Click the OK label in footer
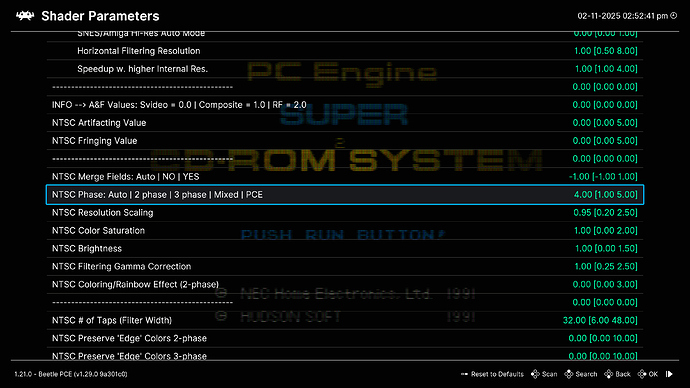This screenshot has width=690, height=388. tap(653, 374)
